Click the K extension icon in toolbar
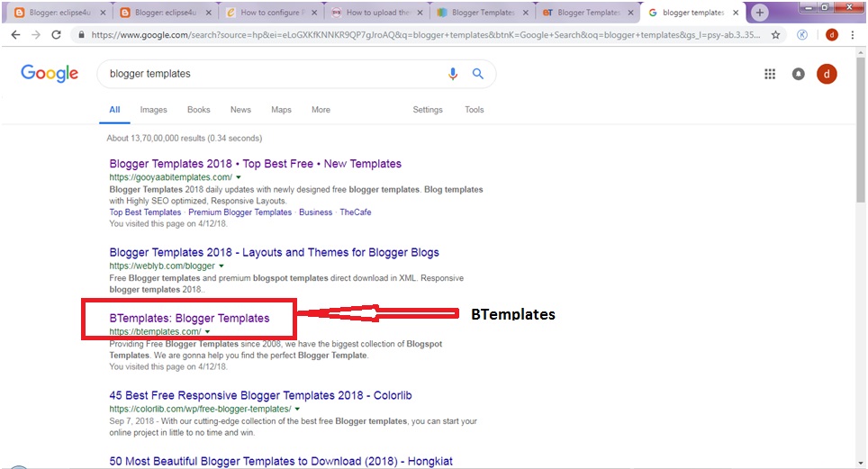Screen dimensions: 868x469 pyautogui.click(x=802, y=35)
